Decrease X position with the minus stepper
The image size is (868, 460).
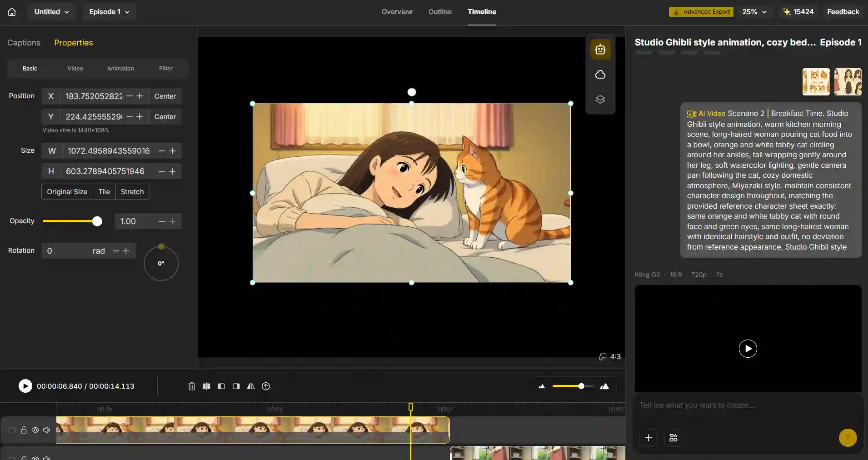tap(130, 96)
